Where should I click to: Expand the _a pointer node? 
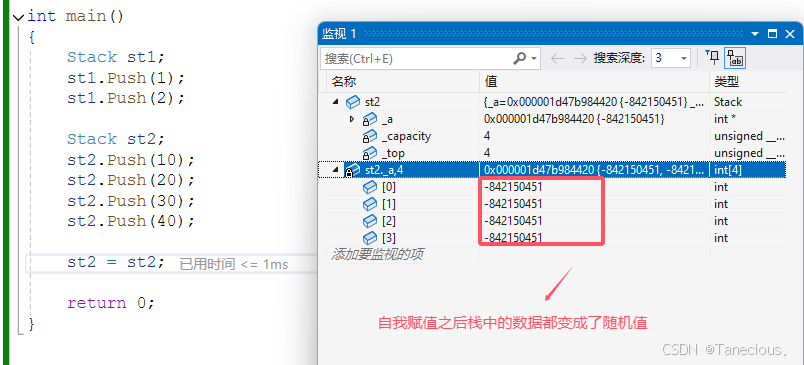pyautogui.click(x=352, y=119)
